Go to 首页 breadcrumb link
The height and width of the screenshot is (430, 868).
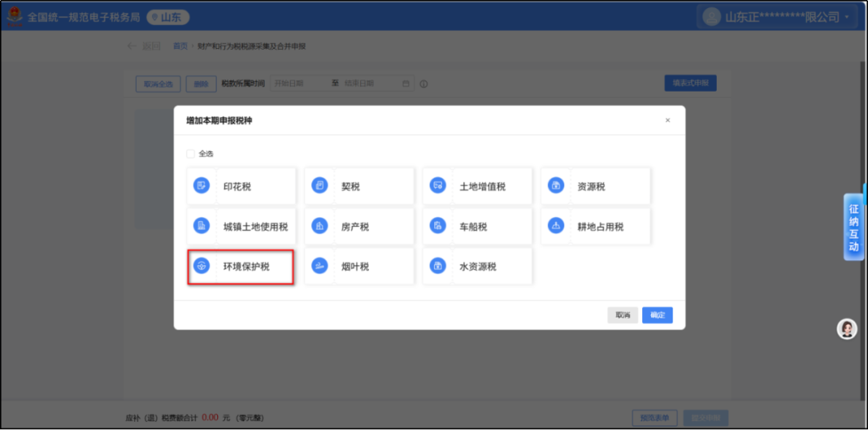181,47
